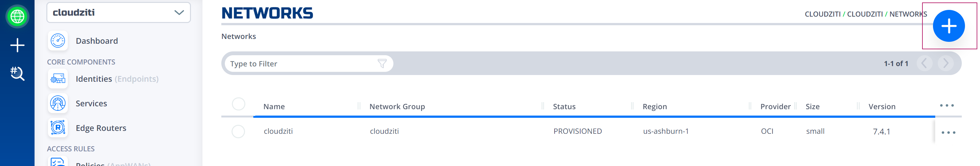This screenshot has height=166, width=980.
Task: Click the Identities endpoints icon
Action: 58,79
